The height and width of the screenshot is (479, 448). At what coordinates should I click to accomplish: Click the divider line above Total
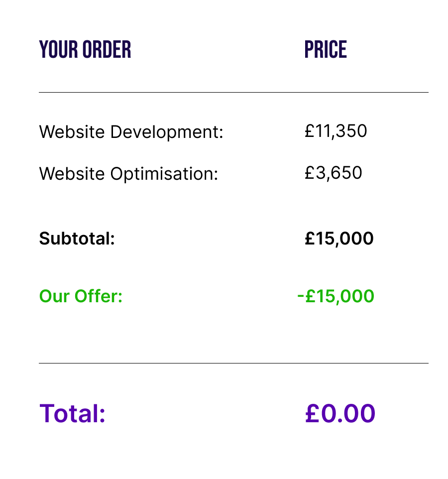point(233,363)
